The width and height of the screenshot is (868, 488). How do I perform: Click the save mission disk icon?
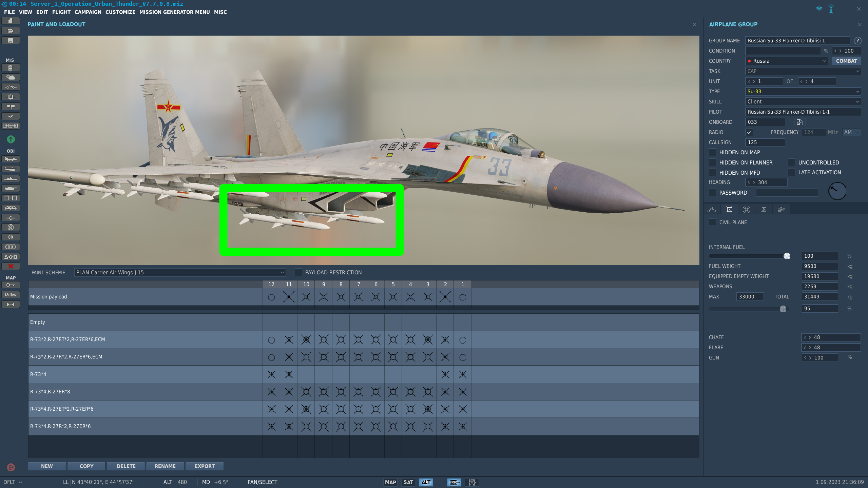click(11, 40)
